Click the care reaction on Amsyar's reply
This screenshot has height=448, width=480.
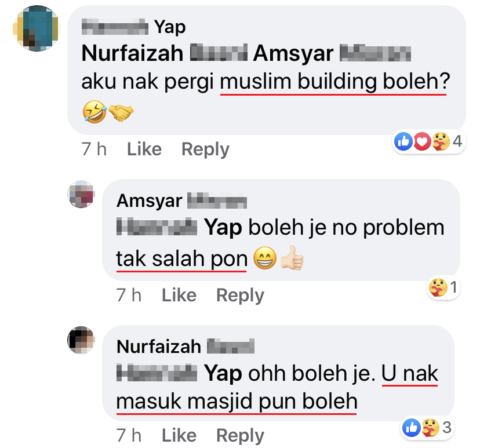coord(438,287)
